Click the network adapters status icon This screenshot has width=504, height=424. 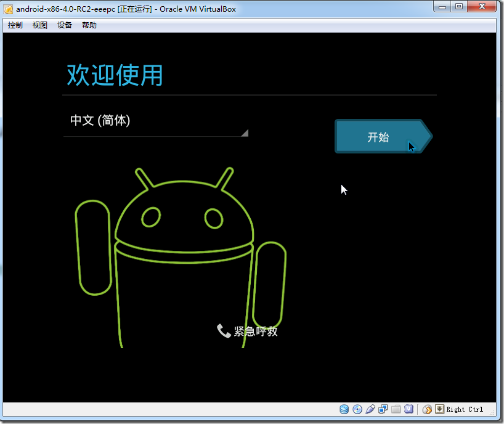coord(383,409)
